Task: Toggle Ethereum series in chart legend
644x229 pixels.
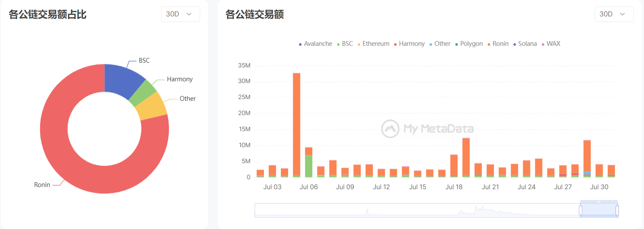Action: 373,44
